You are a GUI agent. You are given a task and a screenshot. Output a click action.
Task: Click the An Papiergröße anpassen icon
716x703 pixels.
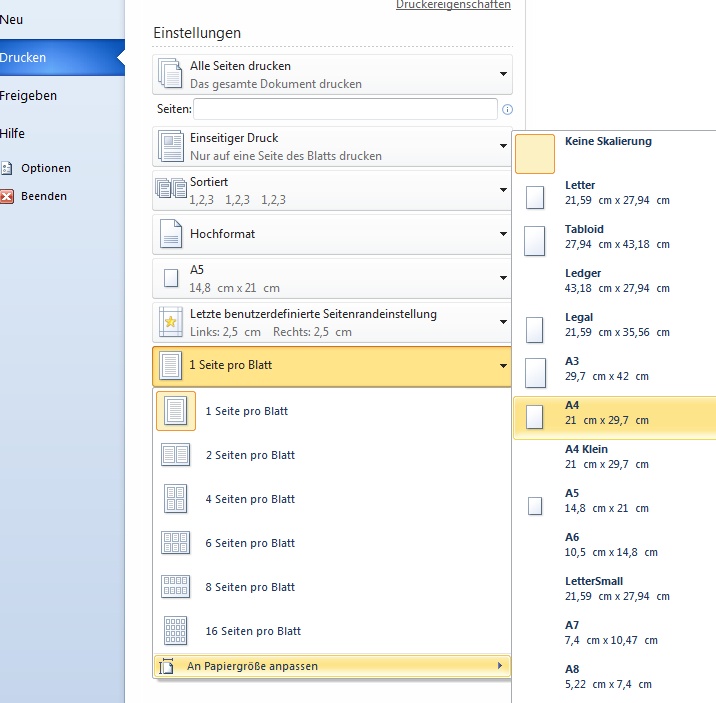point(166,666)
